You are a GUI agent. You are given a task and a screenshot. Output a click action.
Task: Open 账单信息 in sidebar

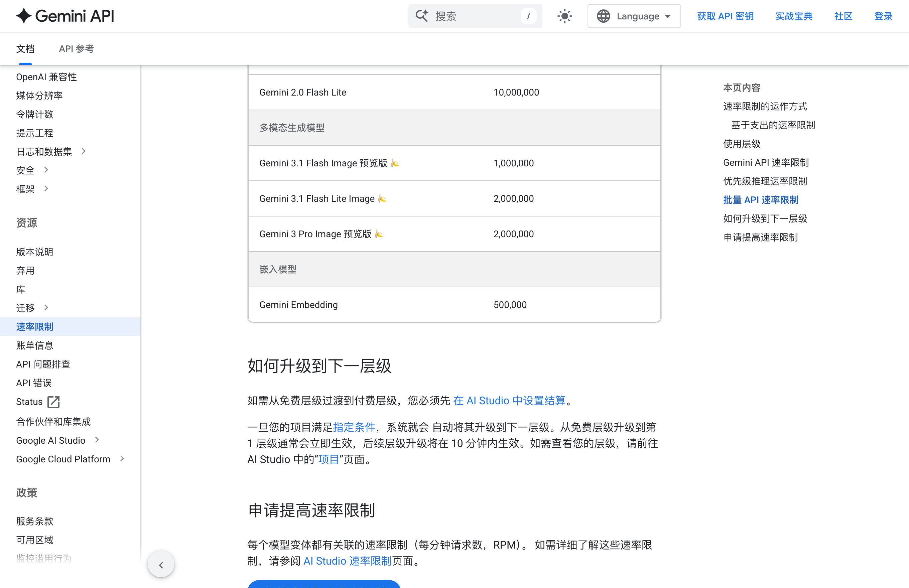pos(34,345)
